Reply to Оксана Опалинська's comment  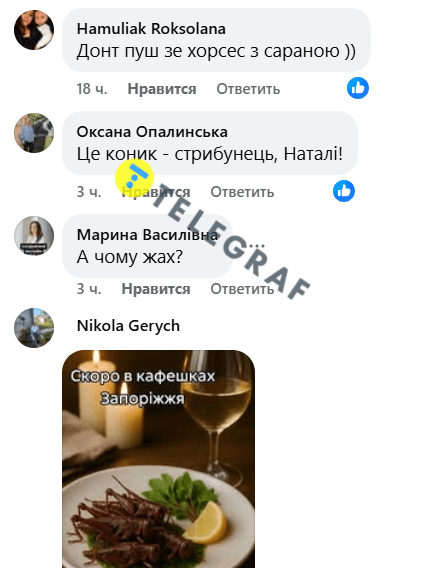pyautogui.click(x=242, y=192)
